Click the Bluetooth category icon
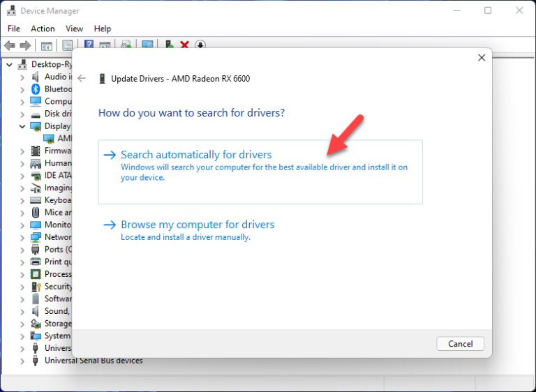The width and height of the screenshot is (536, 392). tap(36, 89)
